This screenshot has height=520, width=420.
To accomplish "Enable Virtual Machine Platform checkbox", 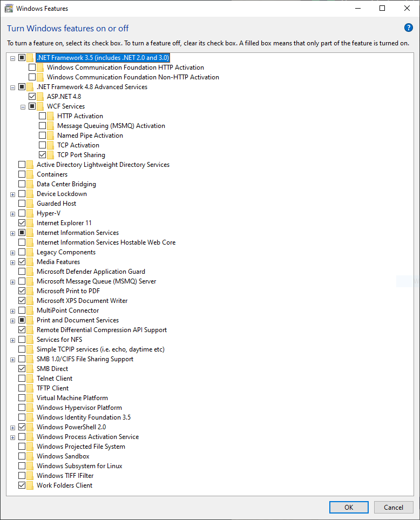I will pos(22,397).
